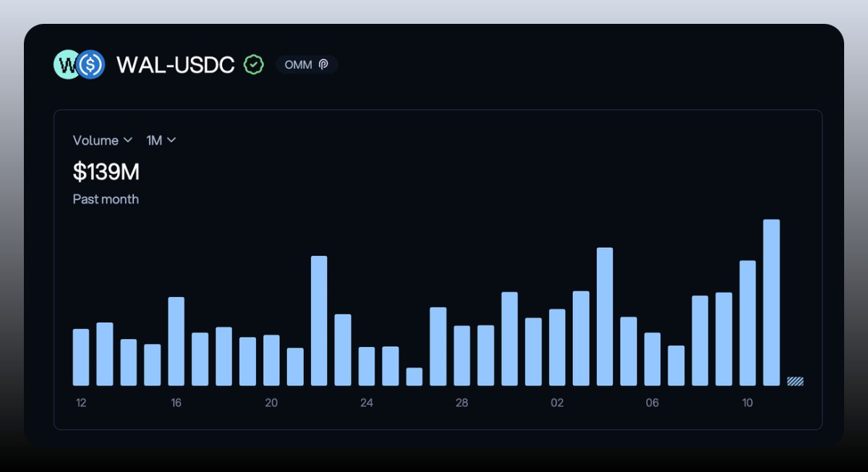Click the Past month label
The height and width of the screenshot is (472, 868).
point(106,199)
